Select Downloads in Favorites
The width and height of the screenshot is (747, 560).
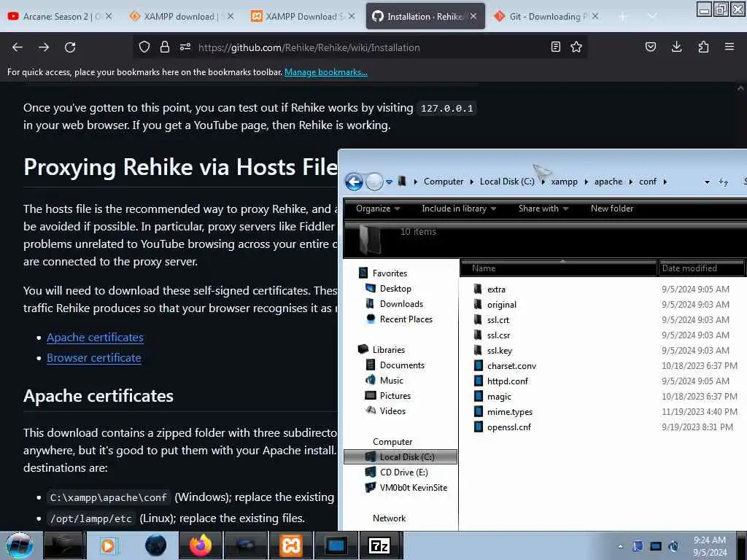tap(401, 304)
